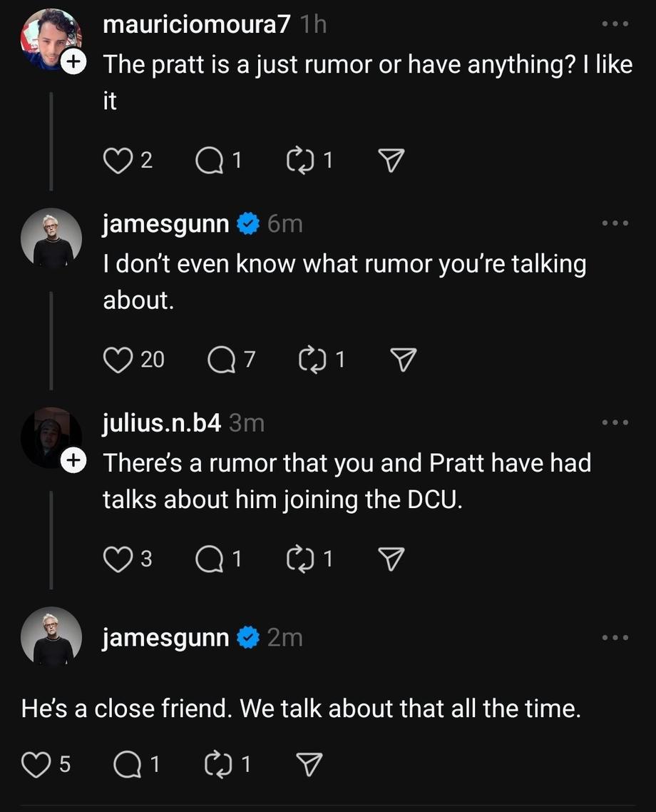656x812 pixels.
Task: Like jamesgunn's 'I don't even know' reply
Action: tap(116, 360)
